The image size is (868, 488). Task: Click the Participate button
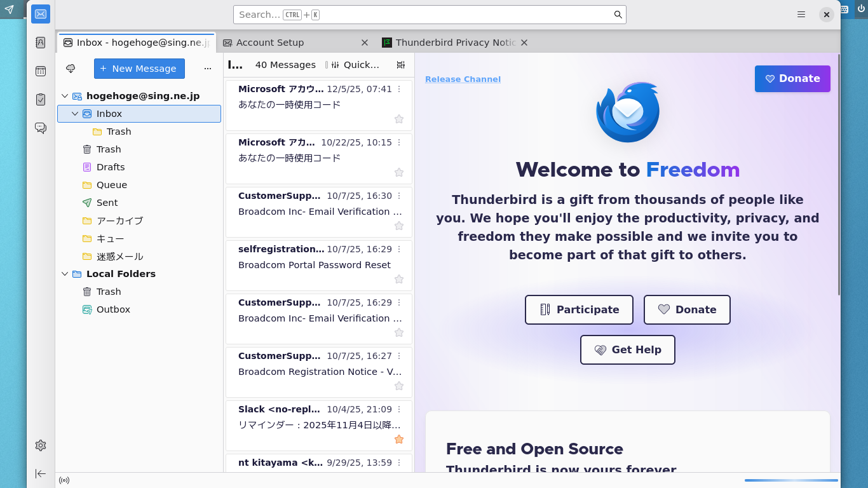click(579, 309)
